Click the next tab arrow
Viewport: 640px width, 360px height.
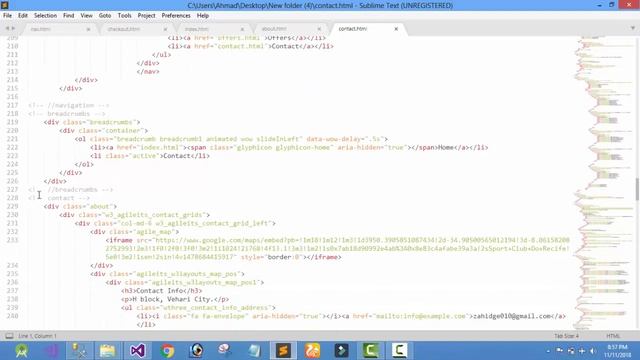13,28
